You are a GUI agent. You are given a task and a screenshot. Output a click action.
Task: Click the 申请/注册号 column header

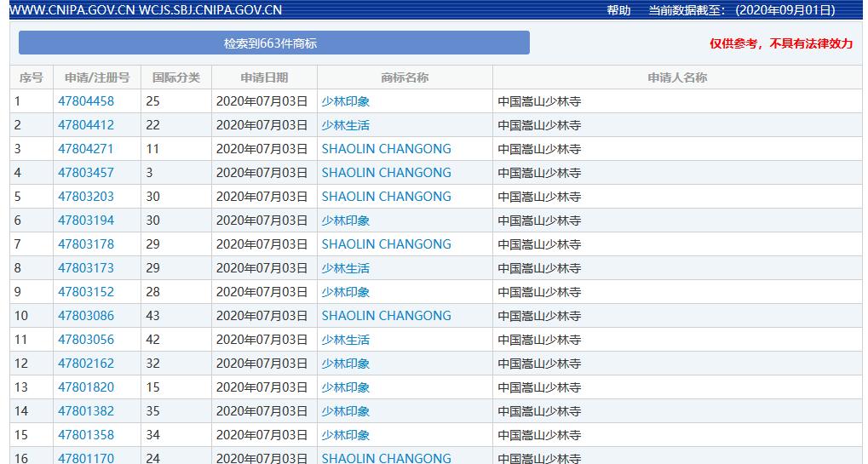click(x=97, y=77)
